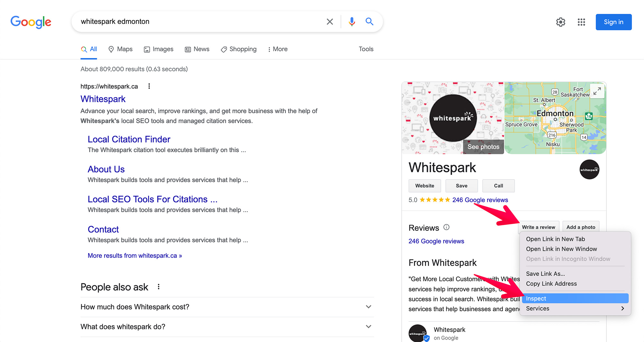Click the blue magnifier search icon
This screenshot has height=342, width=644.
tap(369, 22)
